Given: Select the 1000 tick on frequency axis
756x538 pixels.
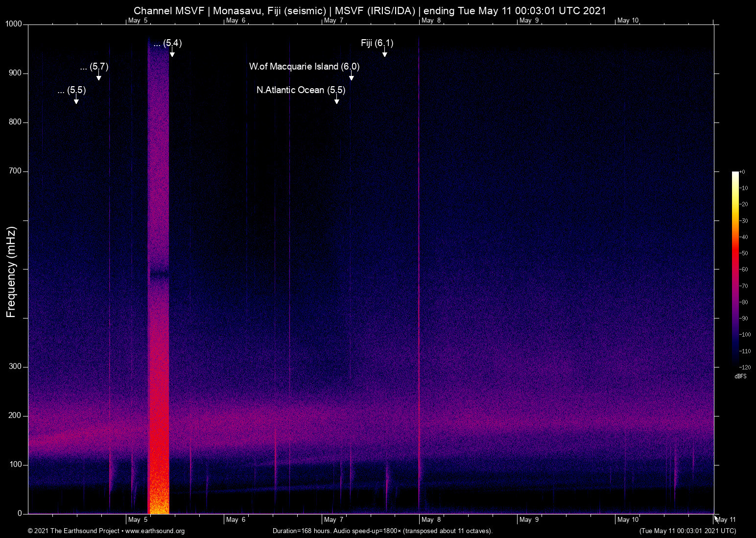Looking at the screenshot, I should (14, 24).
